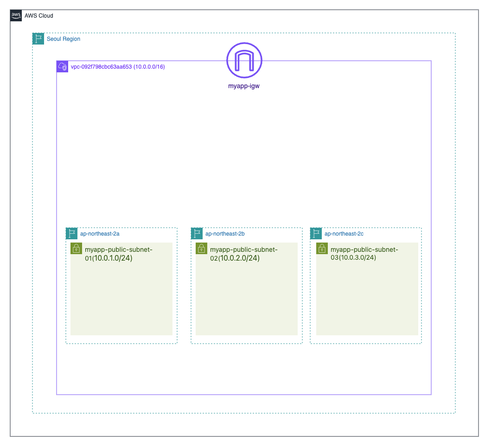Select the vpc-092f798cbc63aa653 label text
Image resolution: width=485 pixels, height=448 pixels.
tap(118, 67)
